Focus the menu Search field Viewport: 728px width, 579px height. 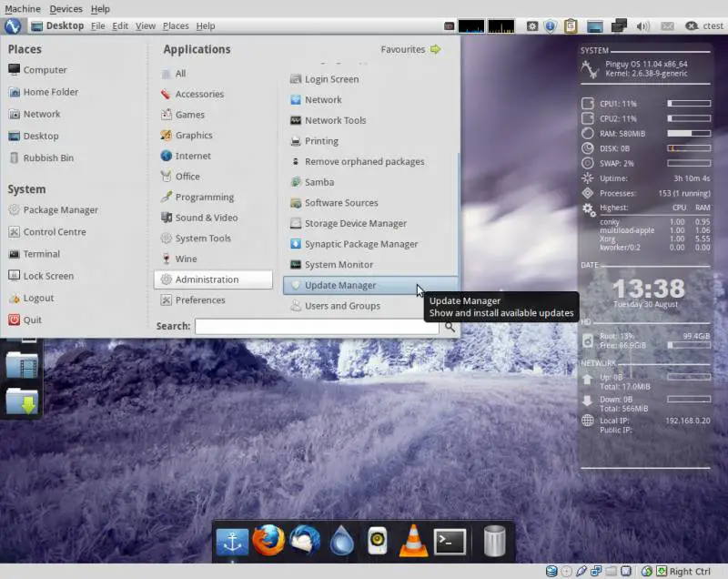pyautogui.click(x=317, y=327)
